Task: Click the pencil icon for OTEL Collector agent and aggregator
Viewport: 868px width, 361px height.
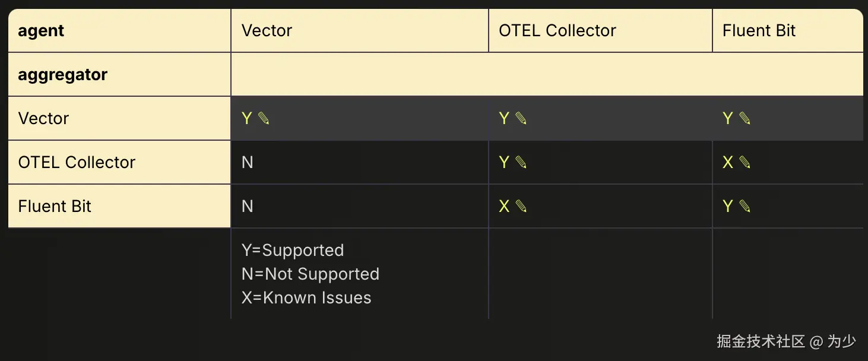Action: (521, 163)
